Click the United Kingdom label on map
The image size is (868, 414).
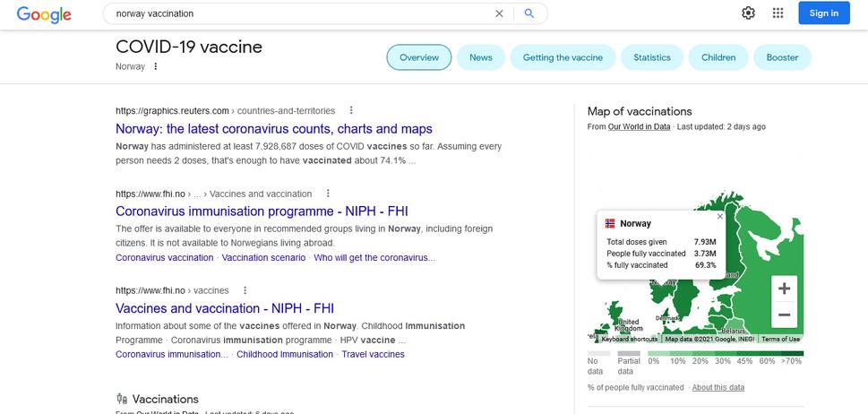coord(628,325)
